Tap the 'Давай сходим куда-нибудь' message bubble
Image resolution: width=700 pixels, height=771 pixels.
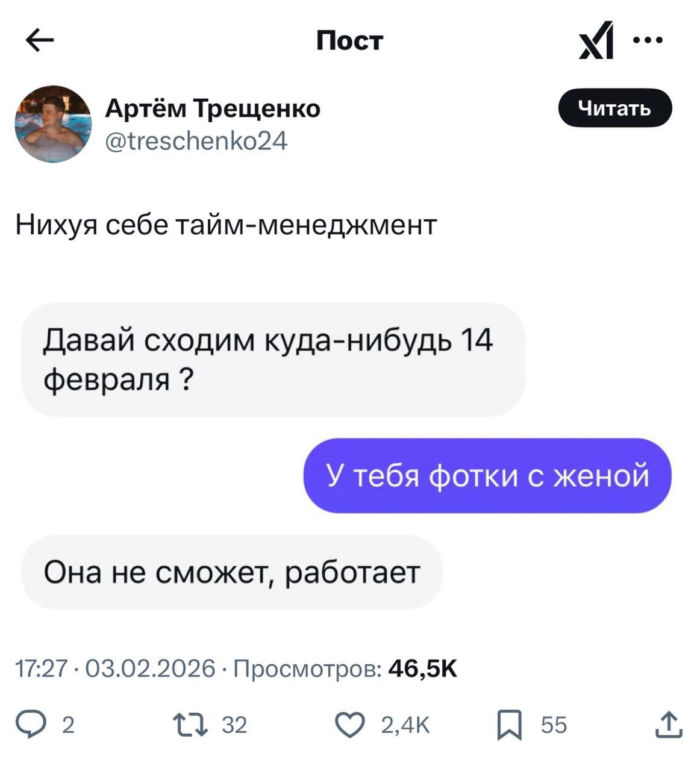pos(272,360)
